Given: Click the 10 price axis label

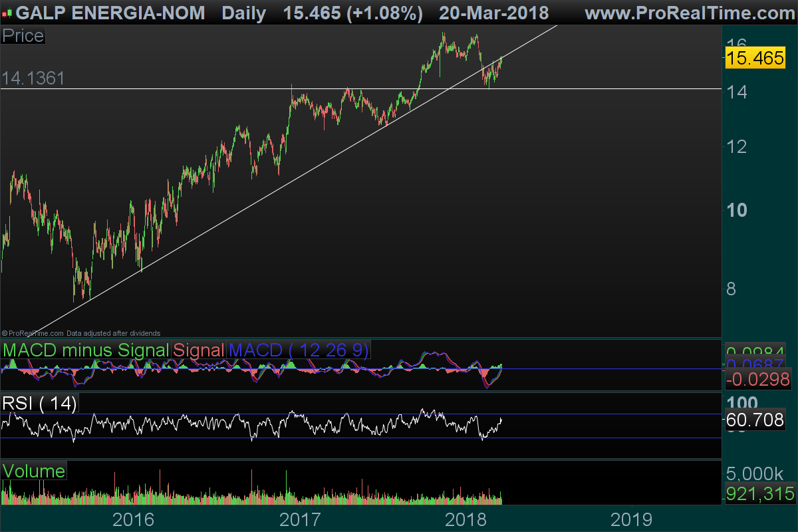Looking at the screenshot, I should click(736, 210).
